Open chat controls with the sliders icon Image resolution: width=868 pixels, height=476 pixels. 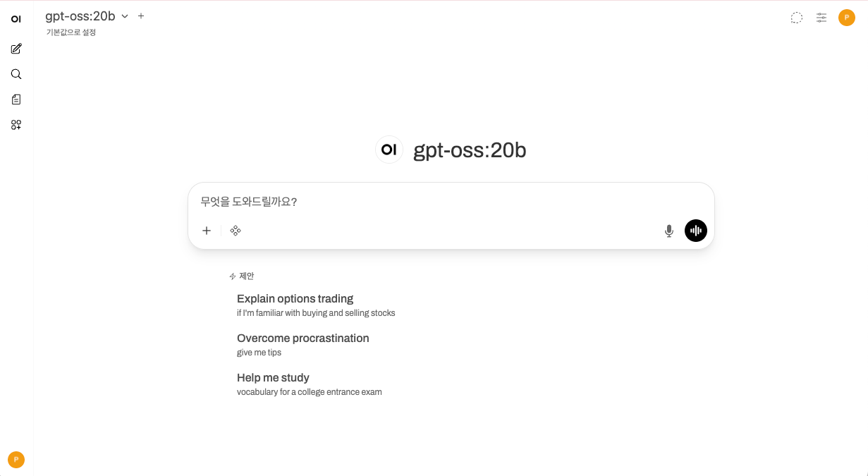tap(821, 18)
